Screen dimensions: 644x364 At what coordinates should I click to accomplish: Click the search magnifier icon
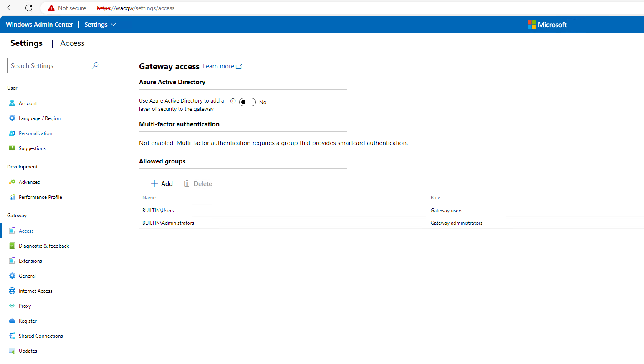[x=95, y=65]
